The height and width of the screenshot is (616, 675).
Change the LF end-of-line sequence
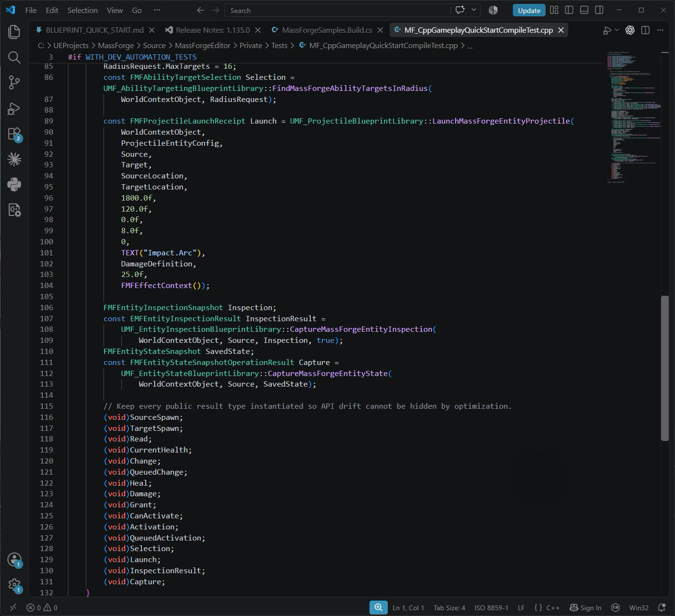click(521, 607)
